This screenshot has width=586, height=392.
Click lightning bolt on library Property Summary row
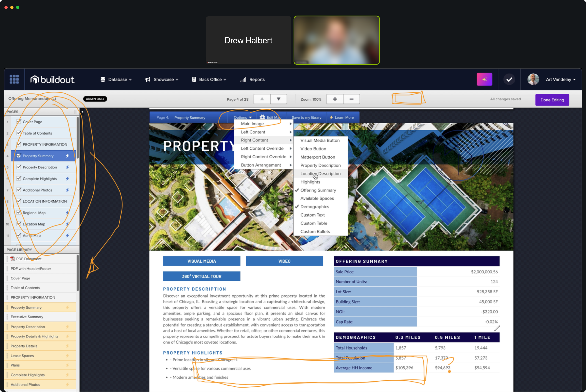point(67,307)
